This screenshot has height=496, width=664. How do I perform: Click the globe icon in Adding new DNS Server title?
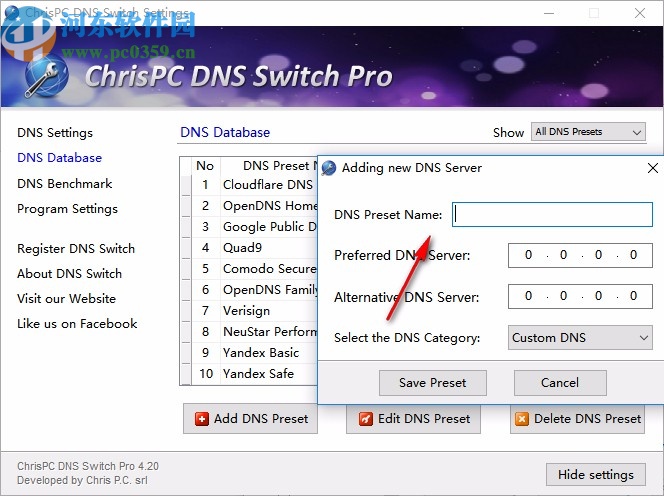tap(329, 168)
